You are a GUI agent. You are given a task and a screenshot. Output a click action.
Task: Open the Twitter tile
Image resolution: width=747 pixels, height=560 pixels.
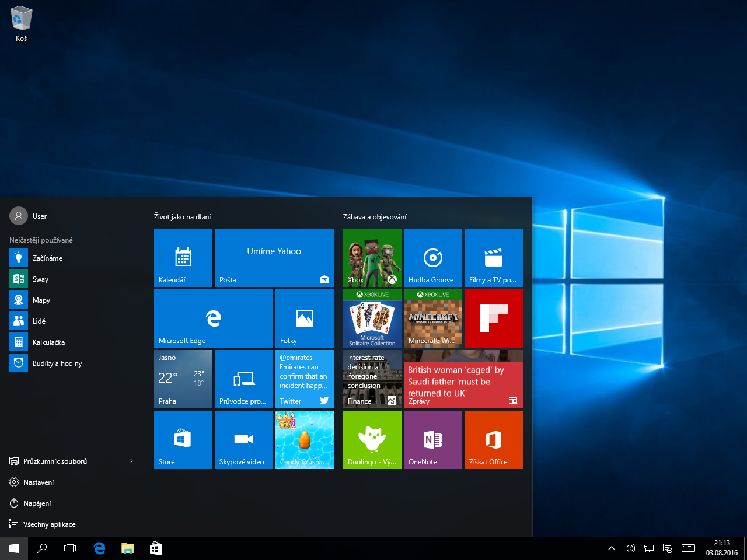tap(305, 379)
